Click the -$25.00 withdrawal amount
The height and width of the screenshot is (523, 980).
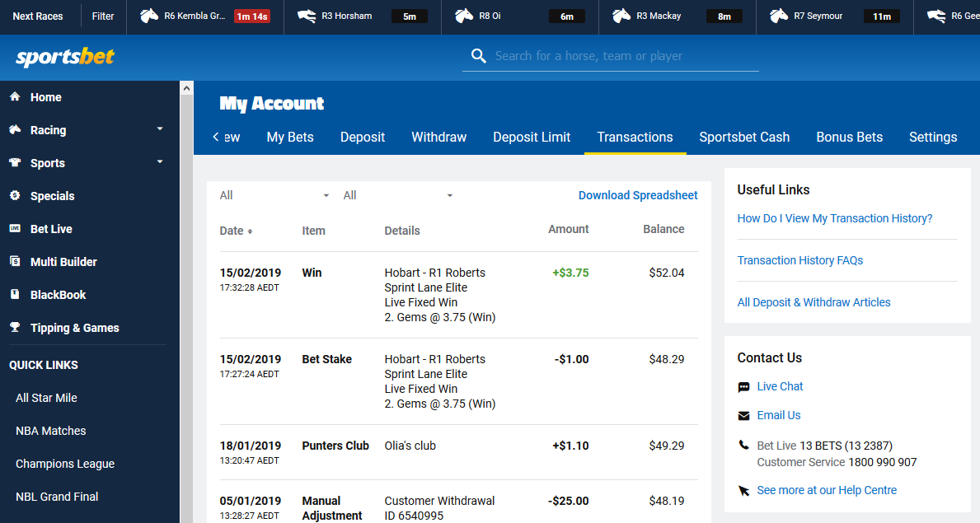[568, 501]
